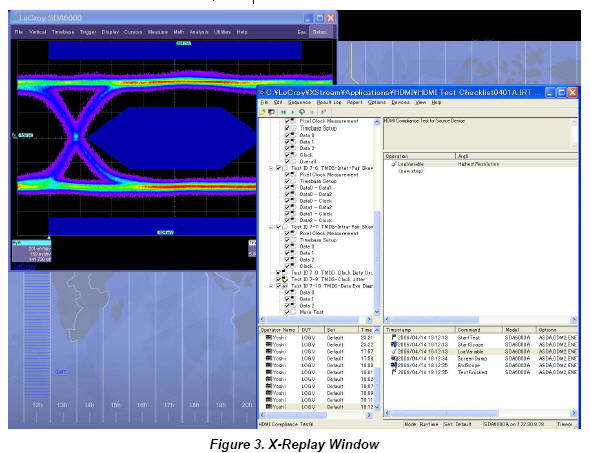Open the Report menu in X-Replay

(x=354, y=102)
